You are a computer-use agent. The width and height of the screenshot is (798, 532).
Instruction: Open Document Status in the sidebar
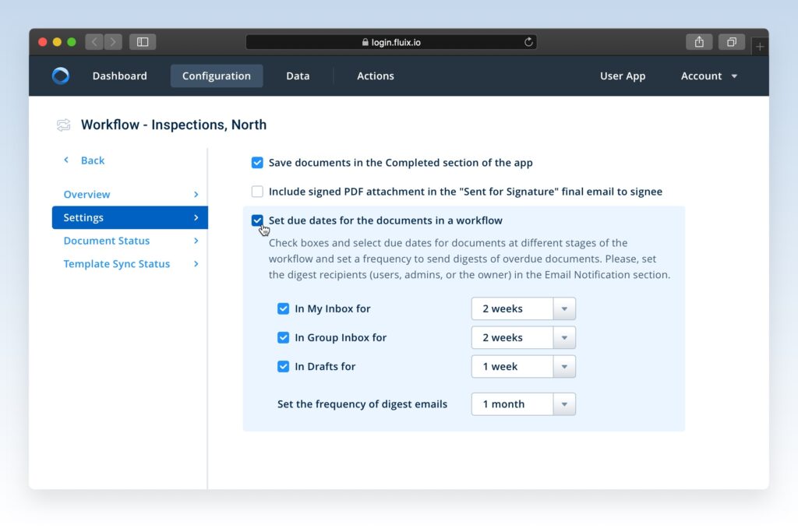pyautogui.click(x=107, y=241)
